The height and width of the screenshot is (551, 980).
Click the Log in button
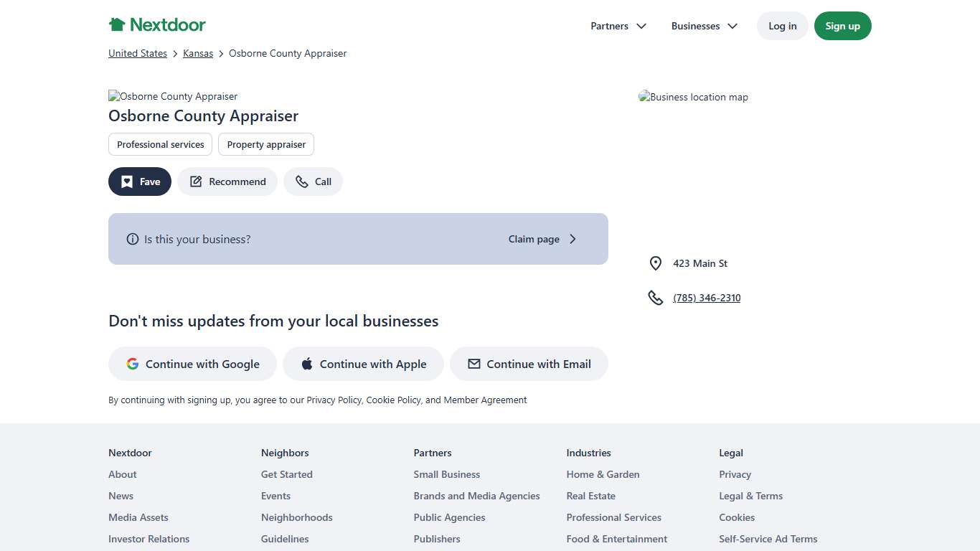pos(782,26)
